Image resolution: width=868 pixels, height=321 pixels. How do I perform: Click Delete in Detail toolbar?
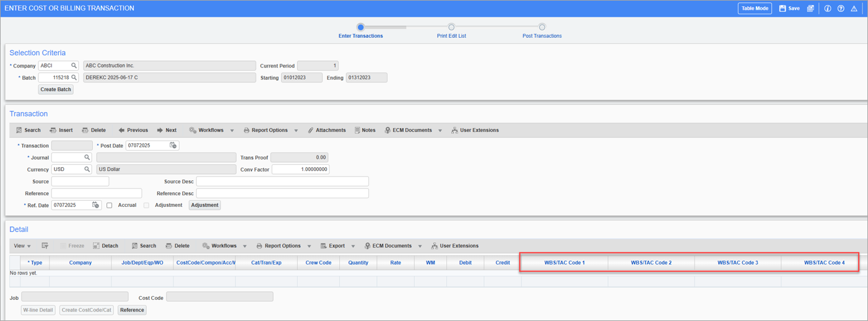click(x=178, y=246)
